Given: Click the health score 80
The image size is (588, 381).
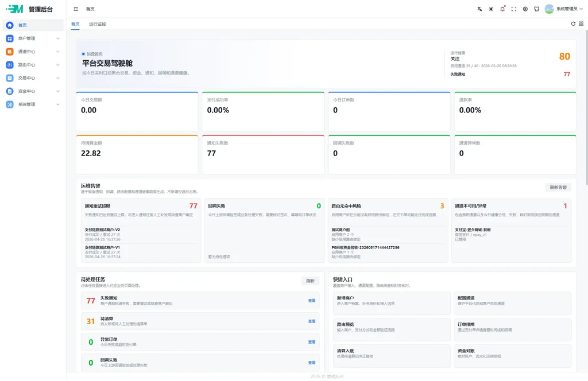Looking at the screenshot, I should click(x=564, y=57).
